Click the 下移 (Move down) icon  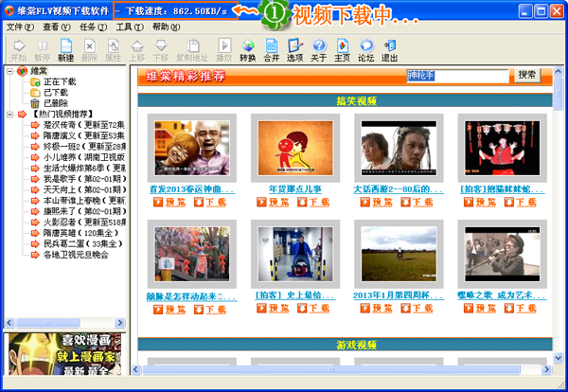point(161,50)
